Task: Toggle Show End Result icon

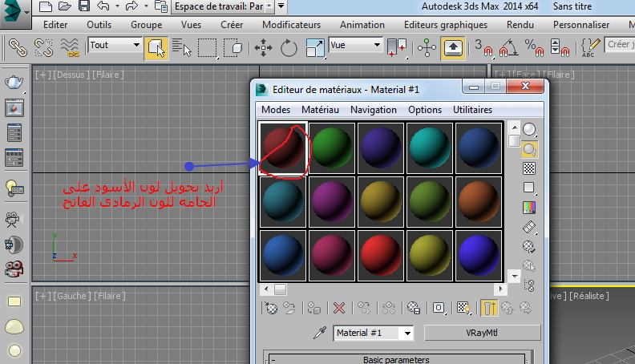Action: [489, 308]
